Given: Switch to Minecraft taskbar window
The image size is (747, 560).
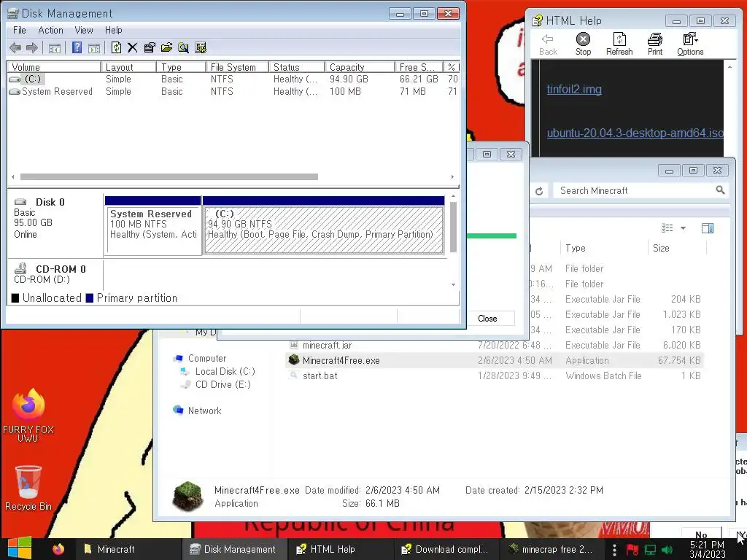Looking at the screenshot, I should pyautogui.click(x=128, y=549).
